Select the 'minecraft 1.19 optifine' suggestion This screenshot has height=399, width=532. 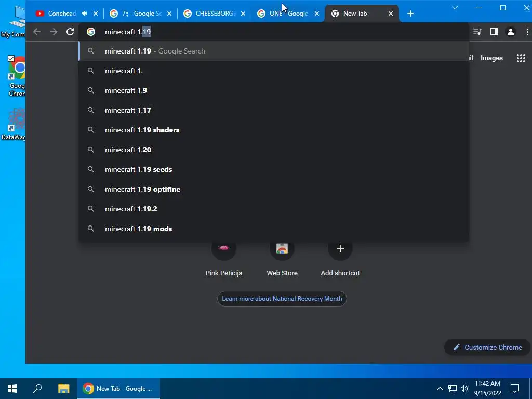click(273, 189)
